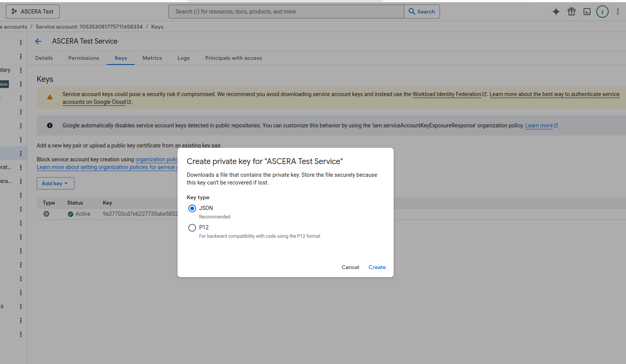Image resolution: width=626 pixels, height=364 pixels.
Task: Click the Type column header
Action: click(x=49, y=203)
